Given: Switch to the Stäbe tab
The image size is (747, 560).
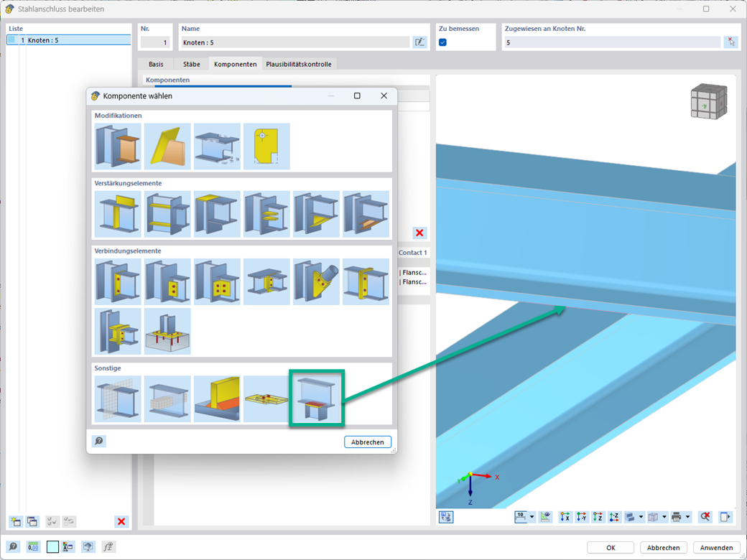Looking at the screenshot, I should (192, 64).
